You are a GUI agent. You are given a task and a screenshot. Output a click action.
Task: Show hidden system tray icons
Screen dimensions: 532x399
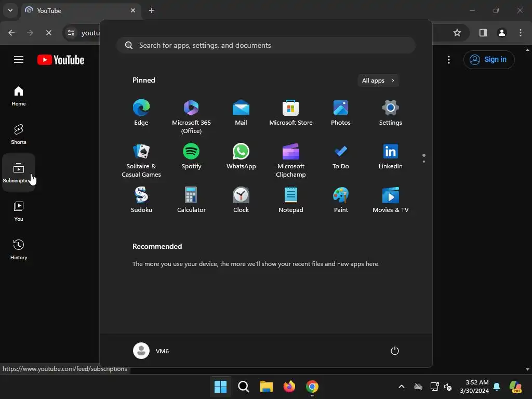coord(402,387)
